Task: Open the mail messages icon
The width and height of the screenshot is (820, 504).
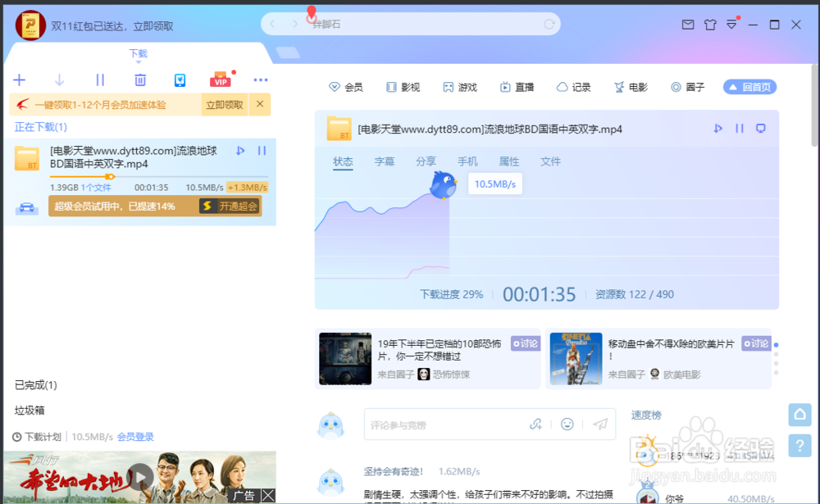Action: [x=688, y=25]
